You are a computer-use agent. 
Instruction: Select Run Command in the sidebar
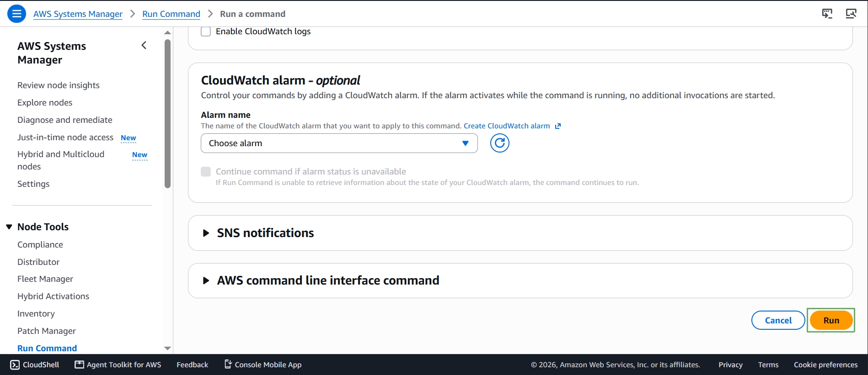coord(47,348)
